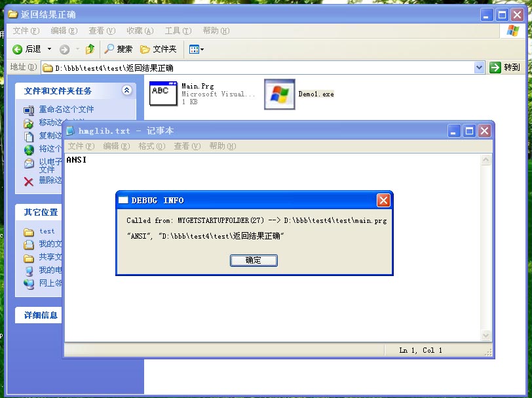The image size is (532, 398).
Task: Select the Demo1.exe file icon
Action: point(280,94)
